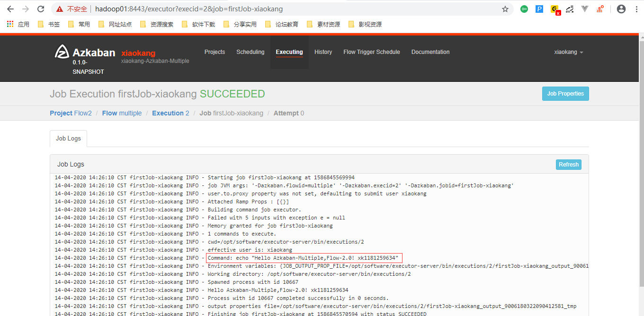The width and height of the screenshot is (644, 316).
Task: Click log line 'Memory granted for job firstJob-xiaokang'
Action: click(194, 226)
